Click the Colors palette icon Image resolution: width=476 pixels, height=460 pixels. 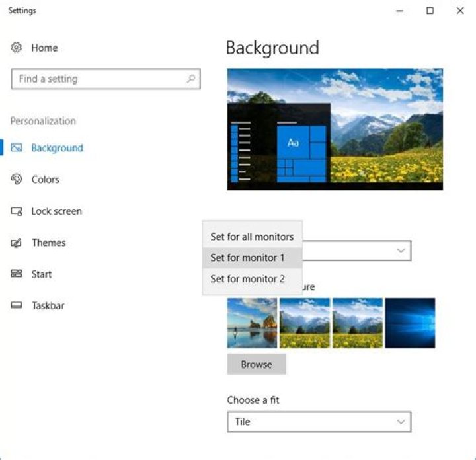tap(17, 179)
